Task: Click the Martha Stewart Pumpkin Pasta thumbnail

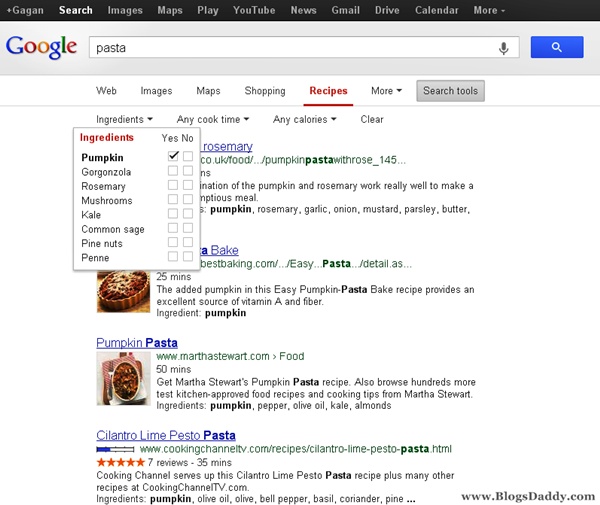Action: pyautogui.click(x=123, y=378)
